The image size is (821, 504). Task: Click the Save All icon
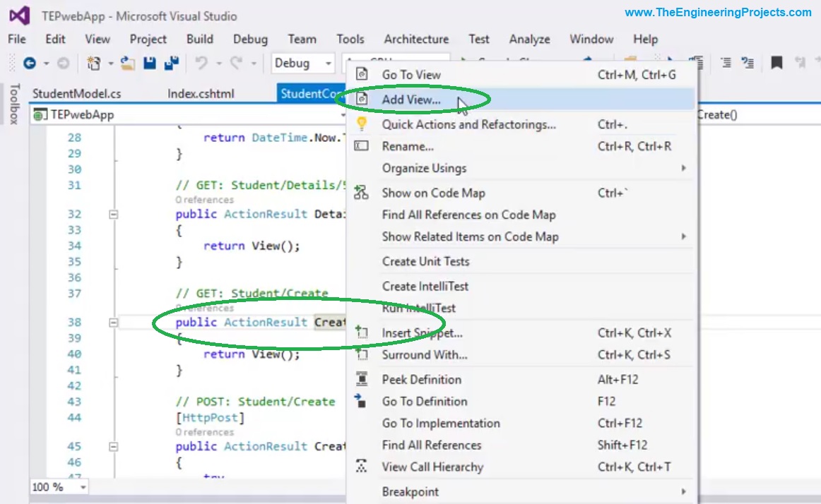coord(170,63)
